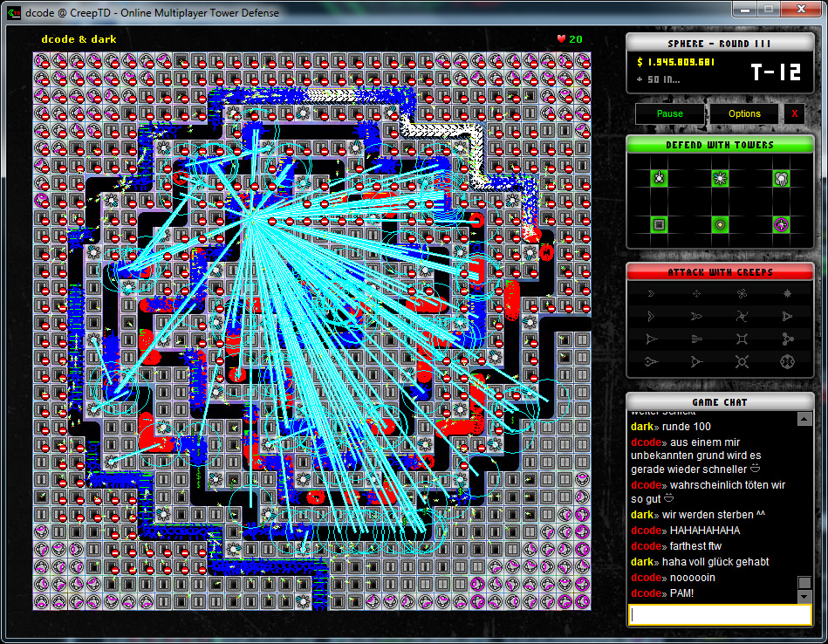Click the red heart lives icon
The image size is (828, 644).
[x=561, y=38]
